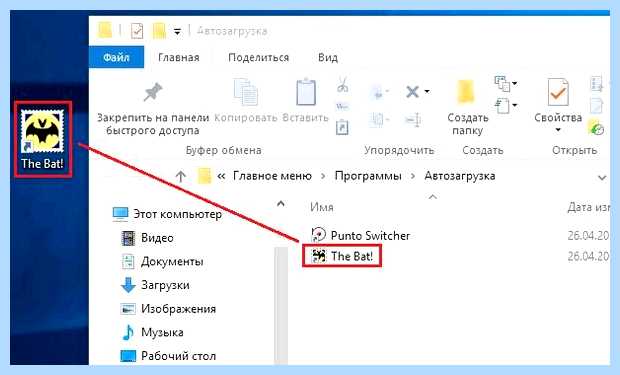
Task: Click The Bat! file list icon
Action: pos(319,256)
